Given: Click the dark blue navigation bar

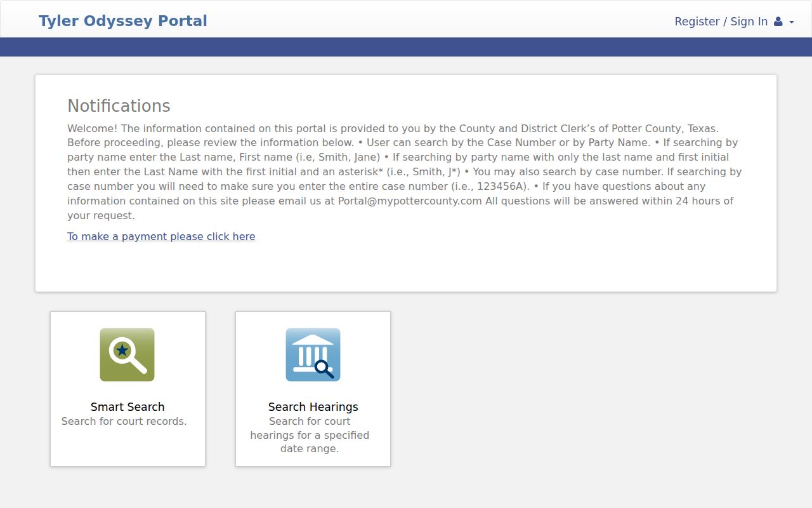Looking at the screenshot, I should coord(406,47).
